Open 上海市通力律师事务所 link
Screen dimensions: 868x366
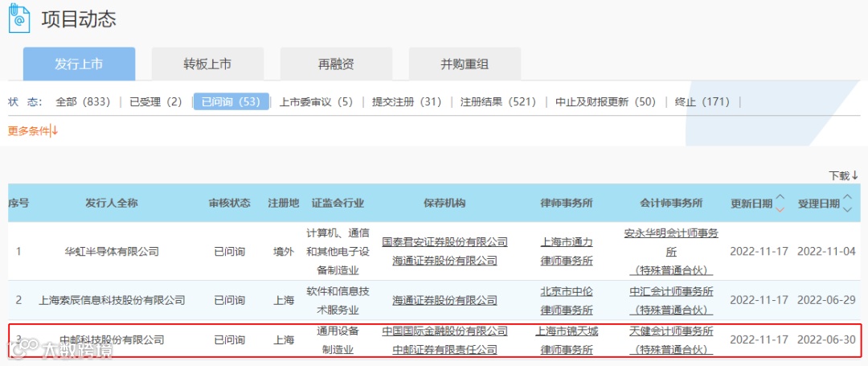click(567, 252)
